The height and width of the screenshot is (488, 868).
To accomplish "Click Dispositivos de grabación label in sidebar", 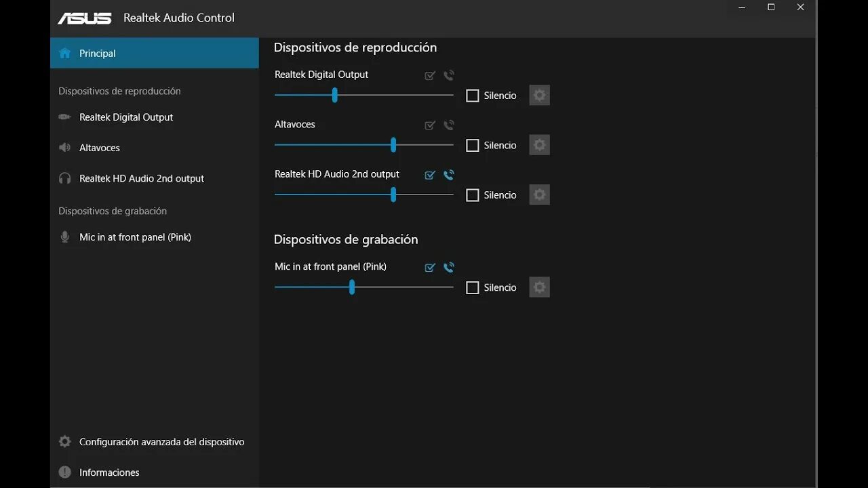I will (113, 211).
